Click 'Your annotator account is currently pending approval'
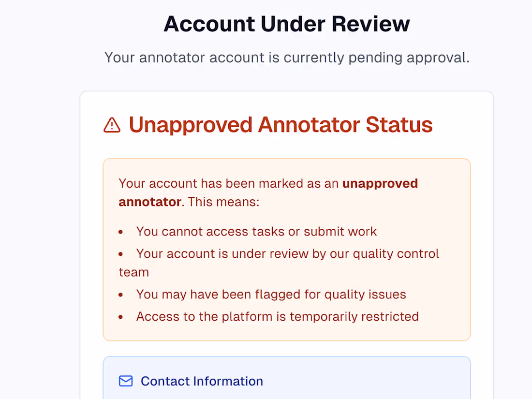 point(287,58)
